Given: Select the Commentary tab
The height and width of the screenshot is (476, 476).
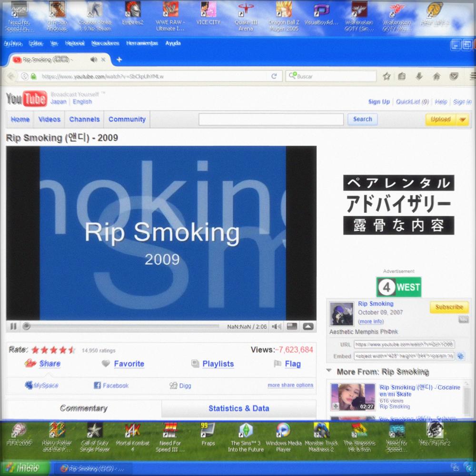Looking at the screenshot, I should click(x=83, y=408).
